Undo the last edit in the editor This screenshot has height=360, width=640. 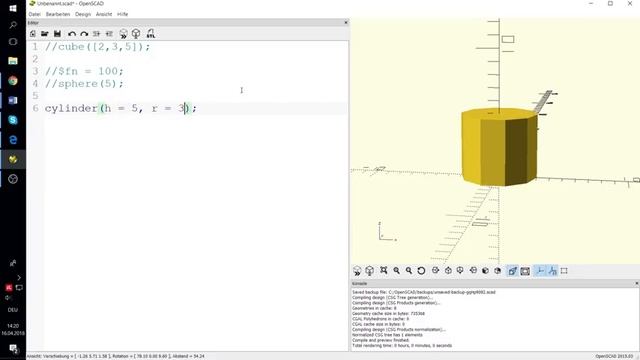pyautogui.click(x=72, y=34)
